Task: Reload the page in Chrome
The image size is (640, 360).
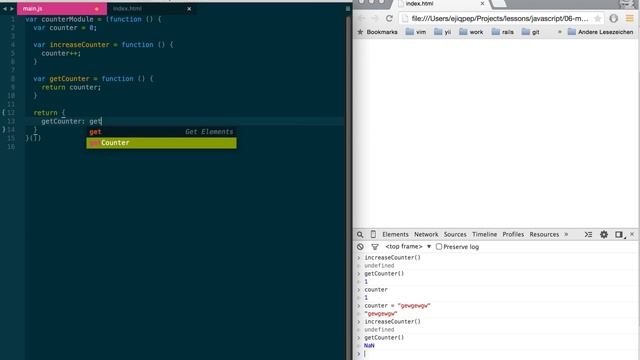Action: (389, 18)
